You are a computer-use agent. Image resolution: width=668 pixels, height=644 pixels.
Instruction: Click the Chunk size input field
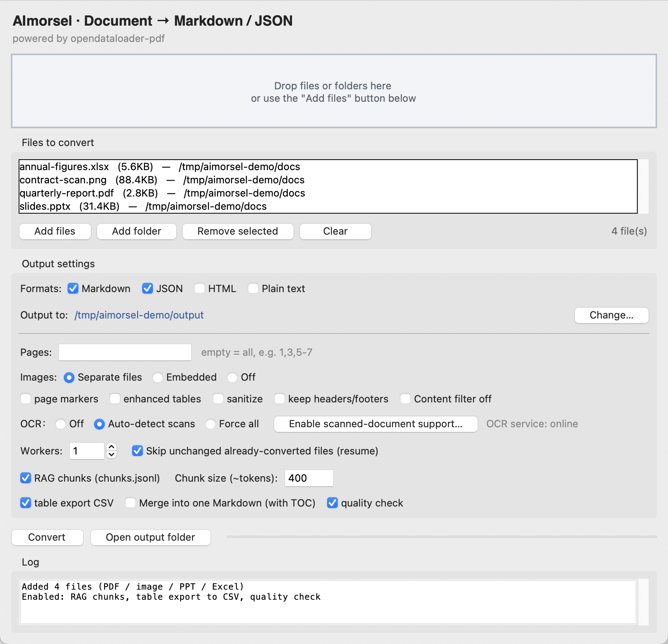pyautogui.click(x=309, y=478)
